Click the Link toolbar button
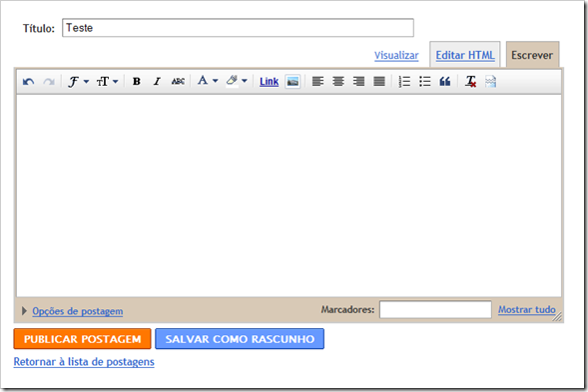Screen dimensions: 588x392 269,82
